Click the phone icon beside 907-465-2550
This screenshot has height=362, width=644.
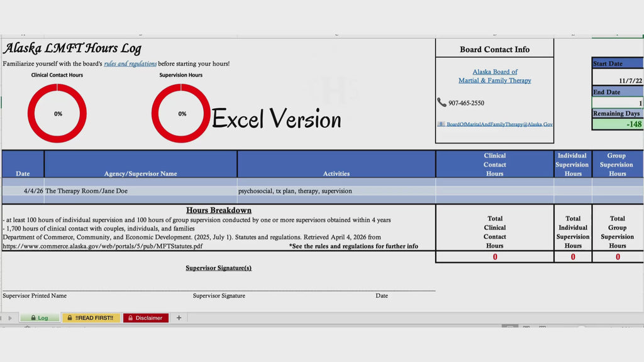441,102
